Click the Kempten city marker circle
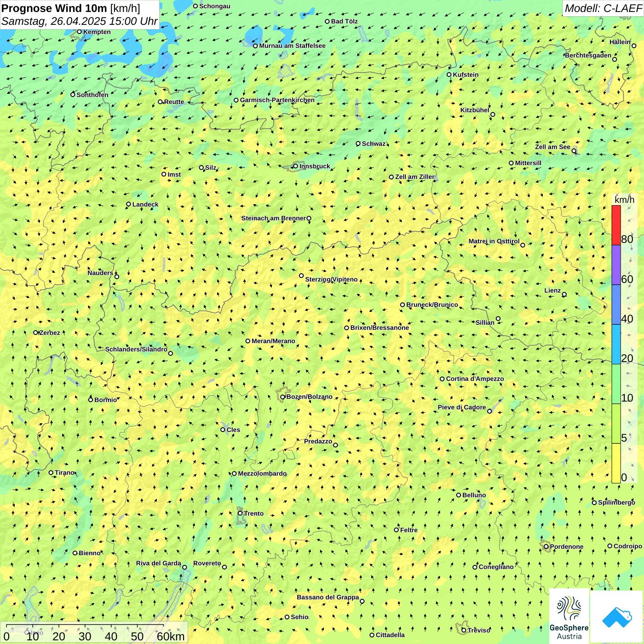This screenshot has height=644, width=644. pos(79,32)
